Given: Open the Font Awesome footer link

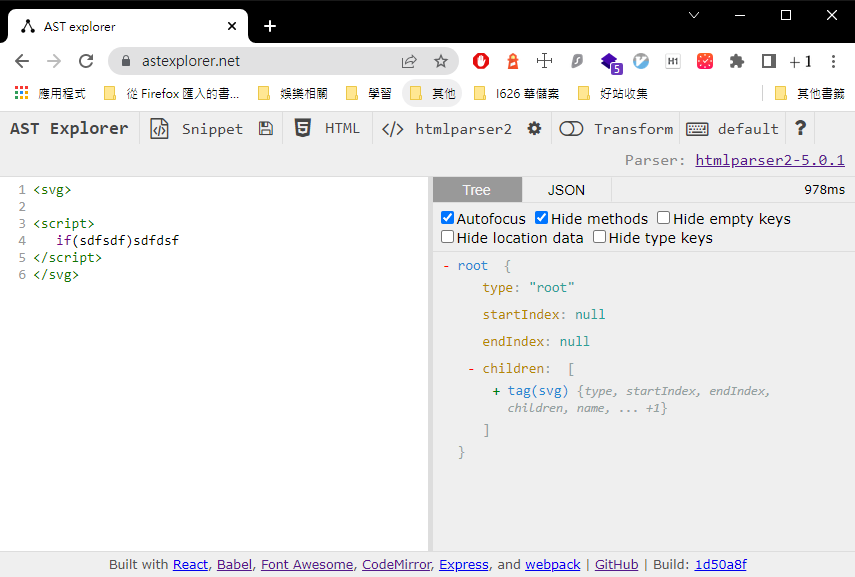Looking at the screenshot, I should (x=307, y=564).
